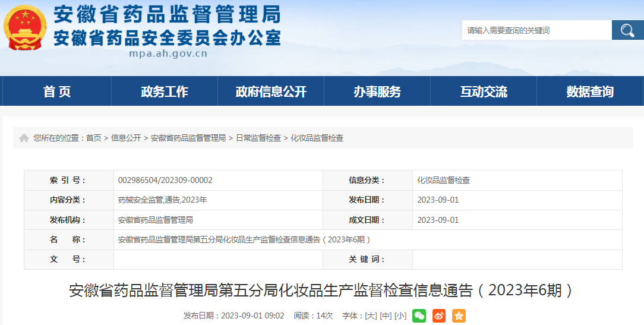This screenshot has width=644, height=325.
Task: Click the 信息分类 value 化妆品监督检查
Action: [444, 181]
